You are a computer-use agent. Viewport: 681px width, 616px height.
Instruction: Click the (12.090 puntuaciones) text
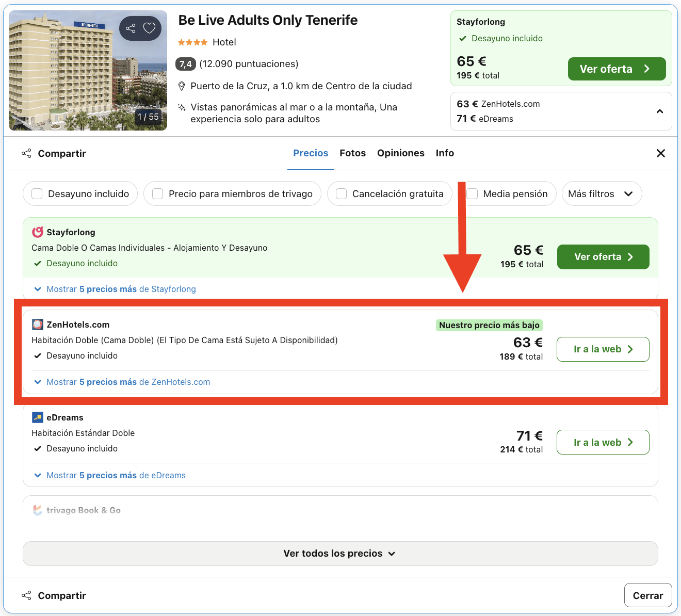point(249,64)
